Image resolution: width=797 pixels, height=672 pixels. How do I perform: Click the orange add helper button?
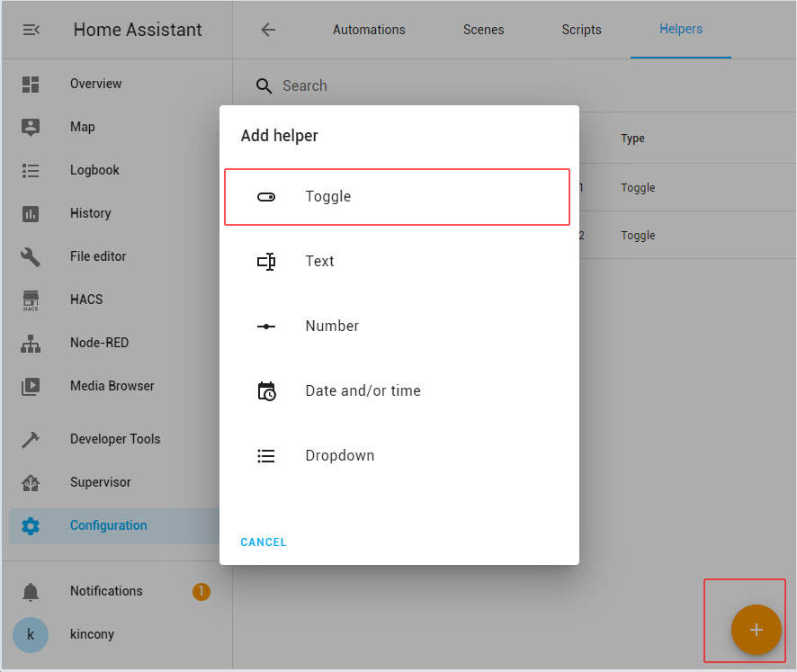point(756,630)
